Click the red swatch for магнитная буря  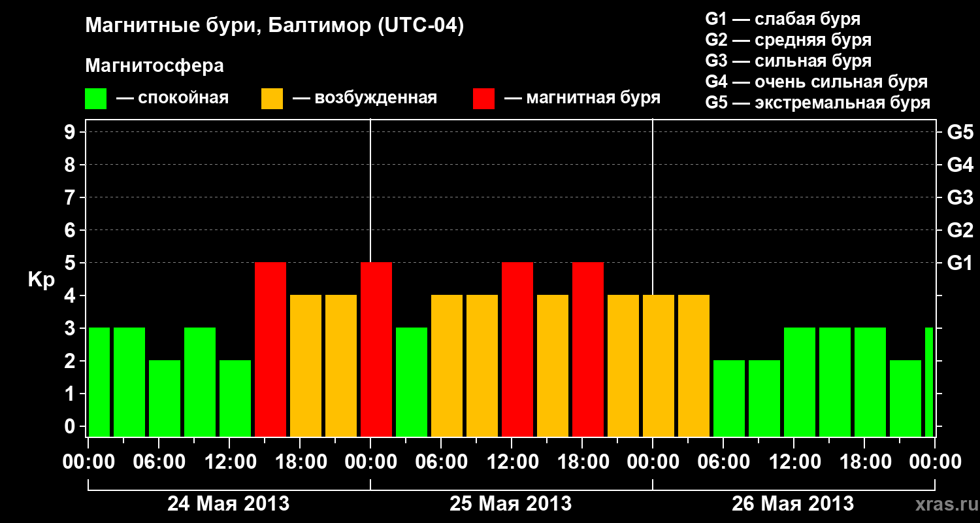point(484,99)
